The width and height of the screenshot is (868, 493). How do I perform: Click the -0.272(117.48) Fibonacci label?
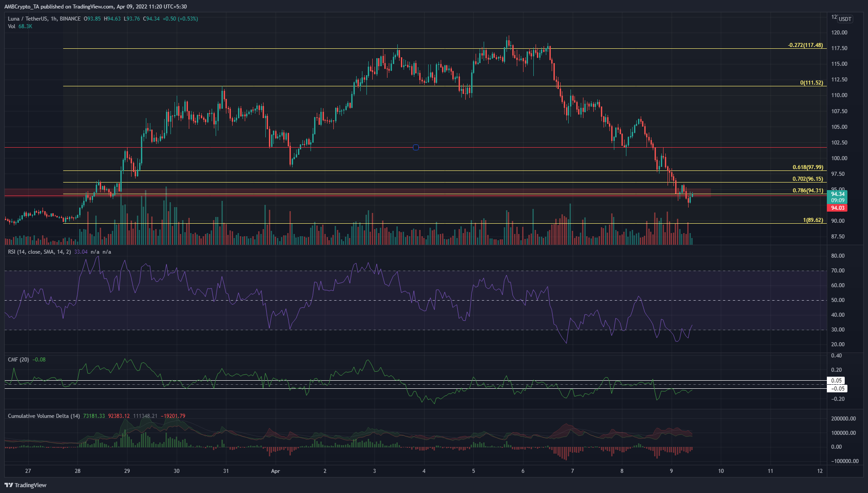805,45
